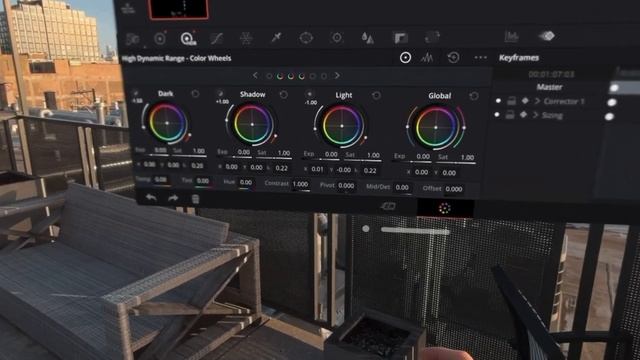Click the red-outlined clip thumbnail

[179, 9]
